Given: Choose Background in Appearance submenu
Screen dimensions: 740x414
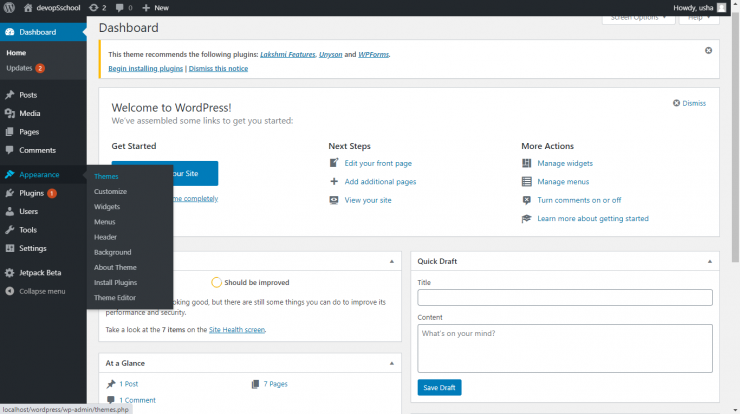Looking at the screenshot, I should pyautogui.click(x=112, y=252).
